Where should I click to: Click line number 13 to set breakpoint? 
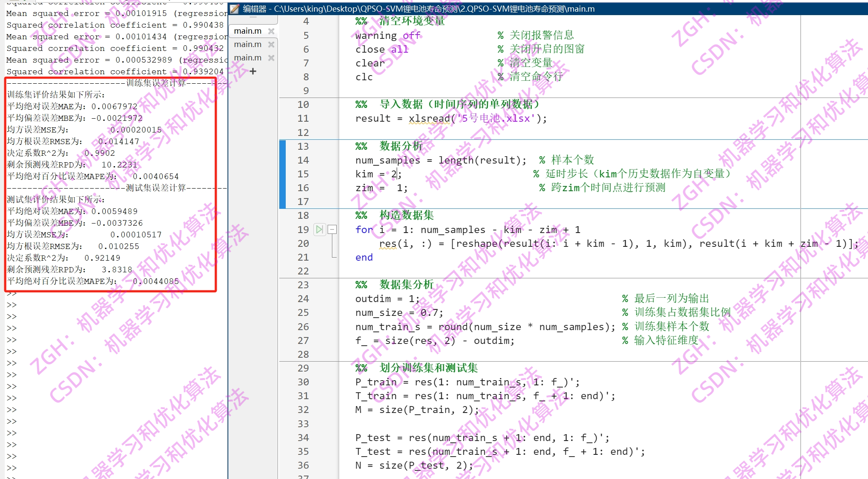pyautogui.click(x=303, y=146)
